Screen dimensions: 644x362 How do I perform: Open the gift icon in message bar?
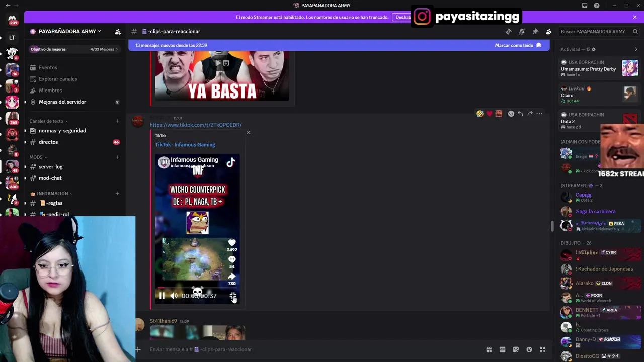489,349
